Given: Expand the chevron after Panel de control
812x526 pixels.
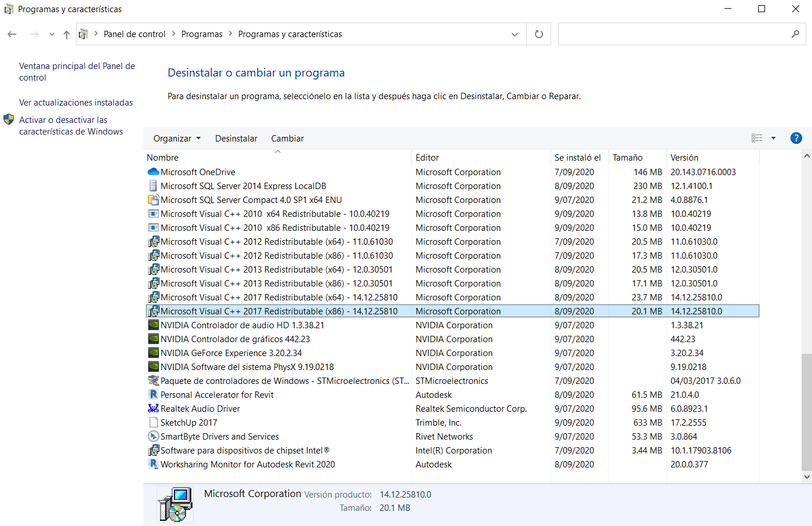Looking at the screenshot, I should (173, 34).
